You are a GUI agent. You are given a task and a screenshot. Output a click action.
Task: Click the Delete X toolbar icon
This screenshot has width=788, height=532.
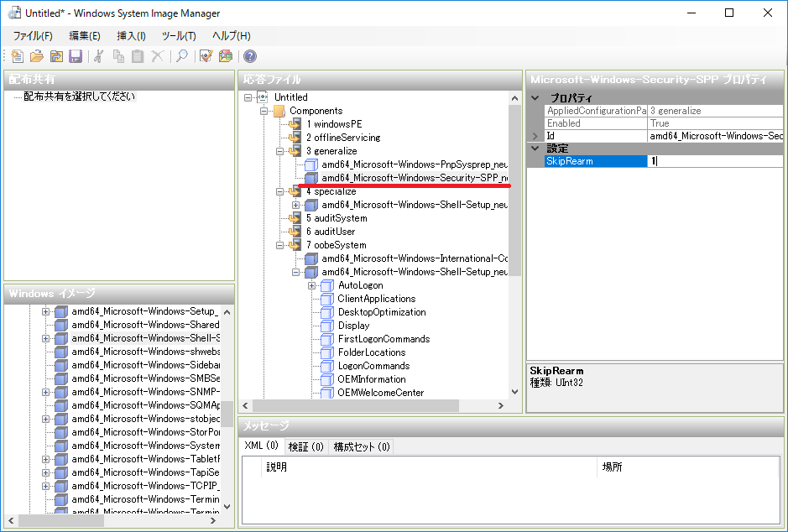[x=157, y=56]
